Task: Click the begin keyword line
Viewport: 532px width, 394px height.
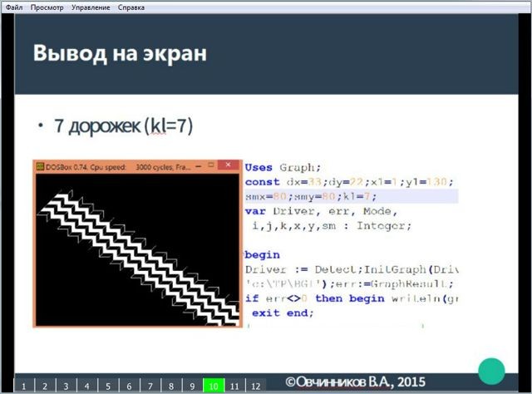Action: tap(263, 255)
